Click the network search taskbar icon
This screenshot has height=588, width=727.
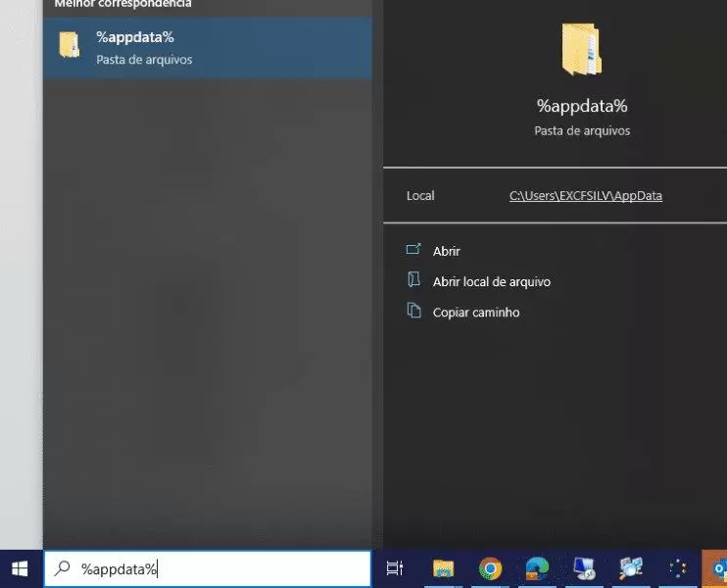point(630,568)
